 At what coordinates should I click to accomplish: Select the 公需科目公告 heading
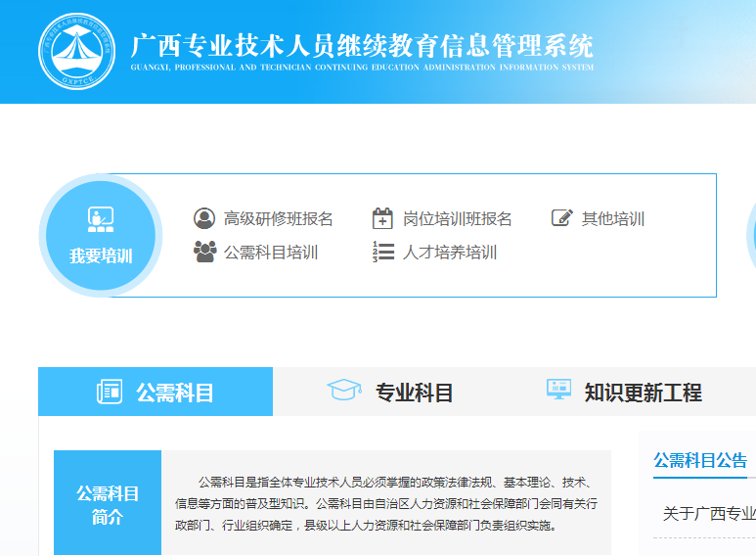tap(700, 460)
